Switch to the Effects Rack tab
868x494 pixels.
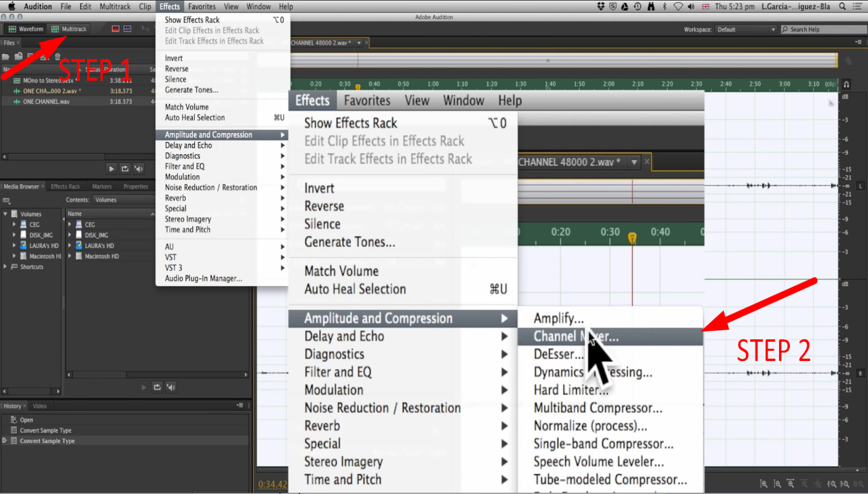[66, 187]
